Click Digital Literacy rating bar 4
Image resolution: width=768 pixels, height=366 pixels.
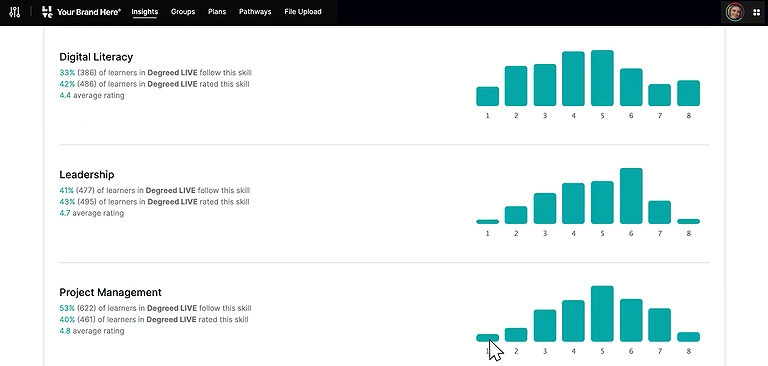tap(573, 78)
